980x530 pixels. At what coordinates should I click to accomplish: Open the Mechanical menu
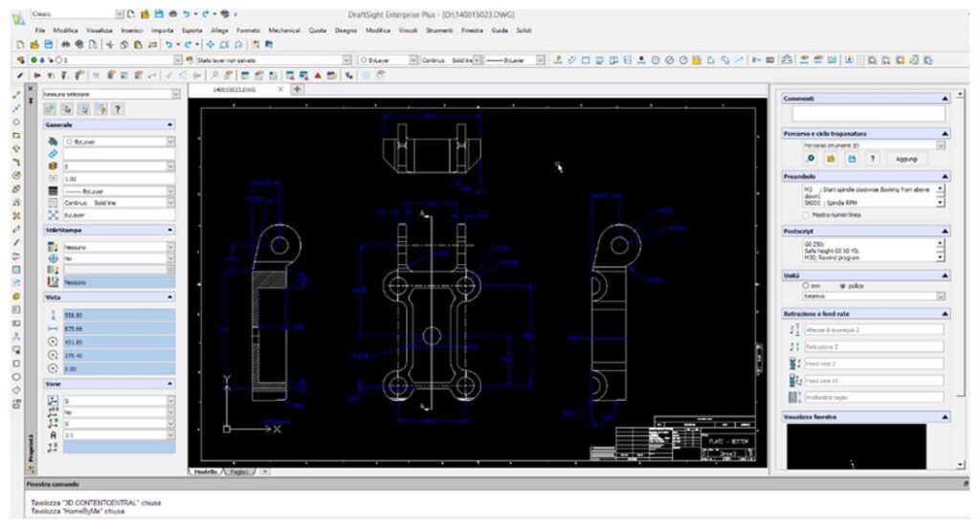(x=284, y=30)
